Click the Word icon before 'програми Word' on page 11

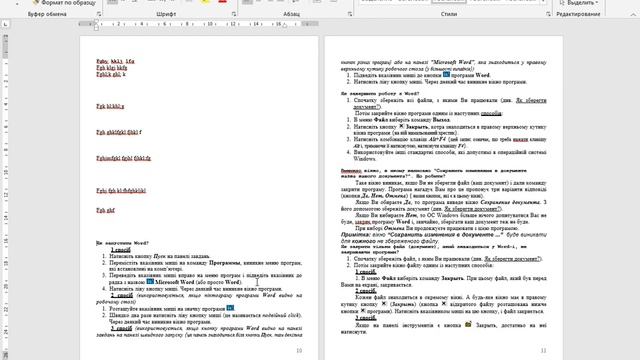[x=447, y=75]
